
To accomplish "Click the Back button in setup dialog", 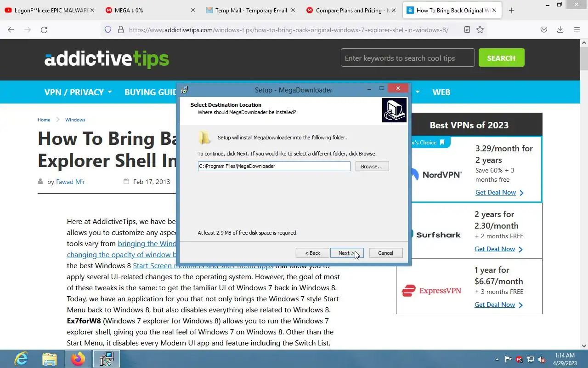I will tap(313, 253).
